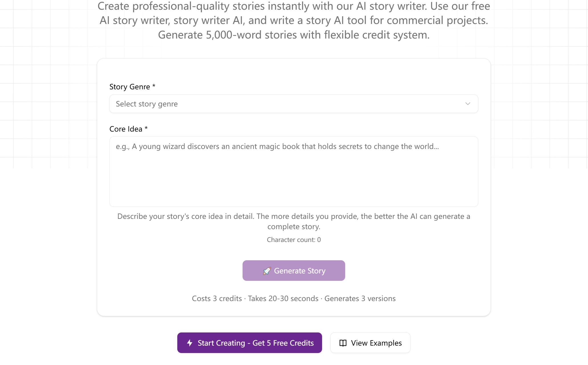588x365 pixels.
Task: Click the rocket icon on Generate Story
Action: click(267, 271)
